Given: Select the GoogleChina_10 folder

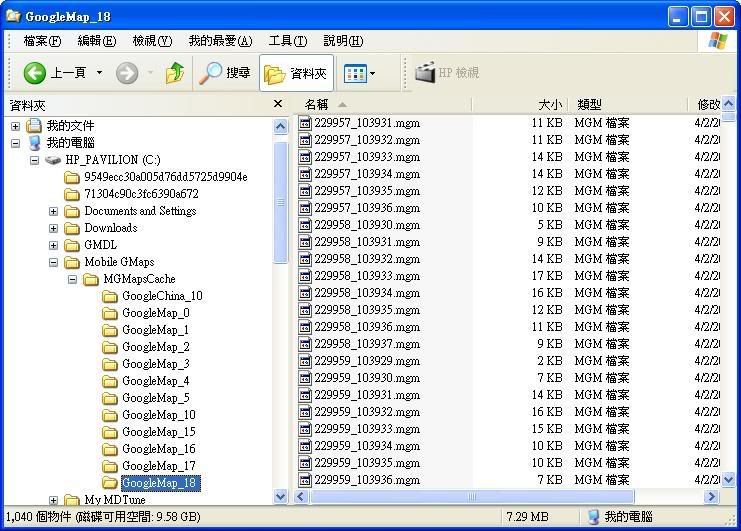Looking at the screenshot, I should (x=161, y=296).
